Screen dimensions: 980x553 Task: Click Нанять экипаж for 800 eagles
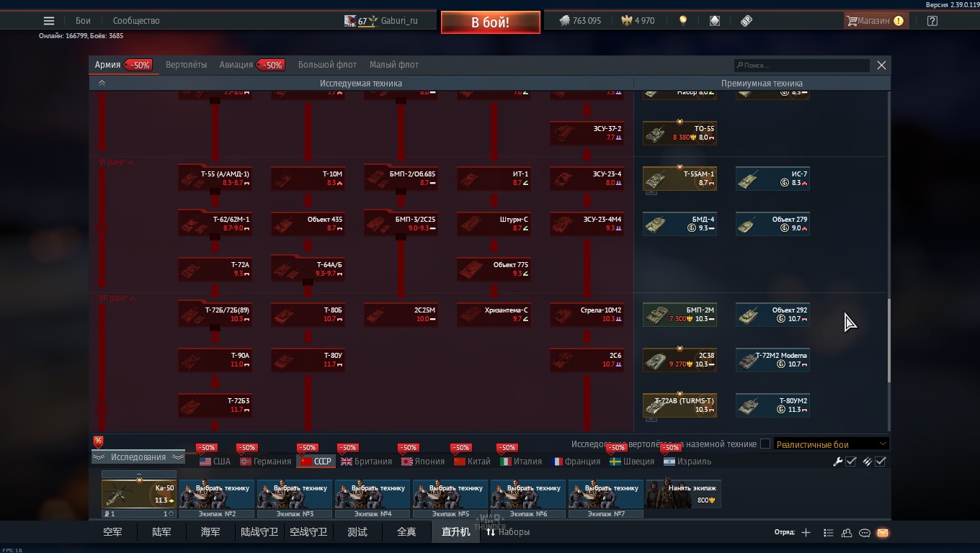pyautogui.click(x=683, y=494)
